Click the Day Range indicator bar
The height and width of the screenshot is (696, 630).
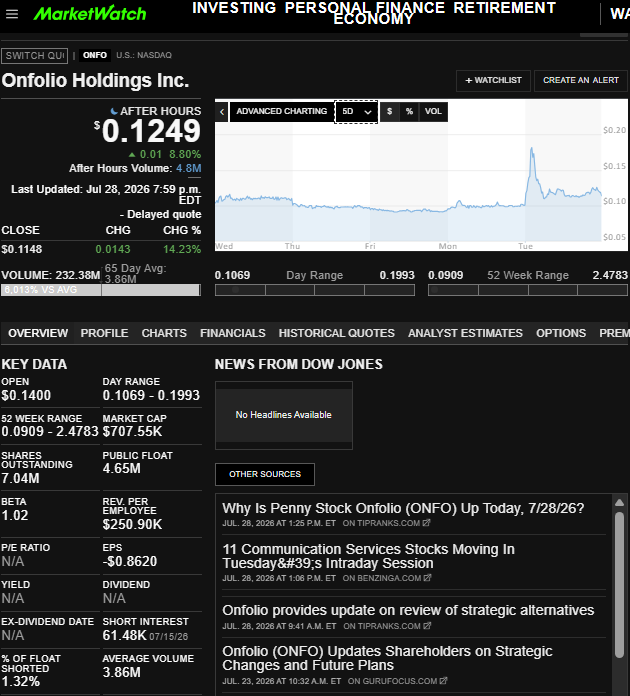(x=315, y=290)
